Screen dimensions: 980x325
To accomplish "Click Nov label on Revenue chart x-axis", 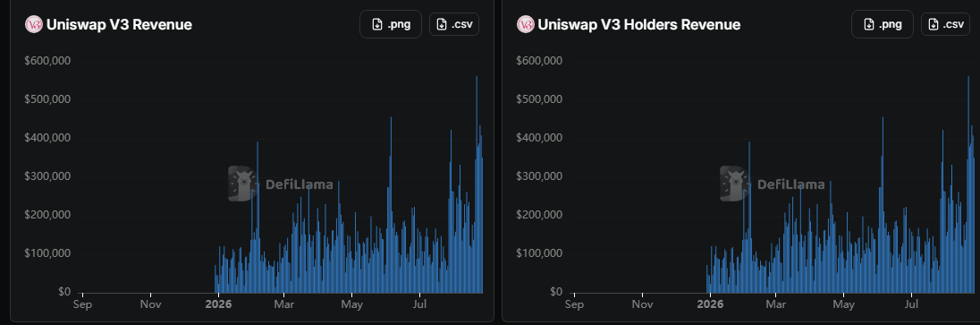I will (x=150, y=305).
